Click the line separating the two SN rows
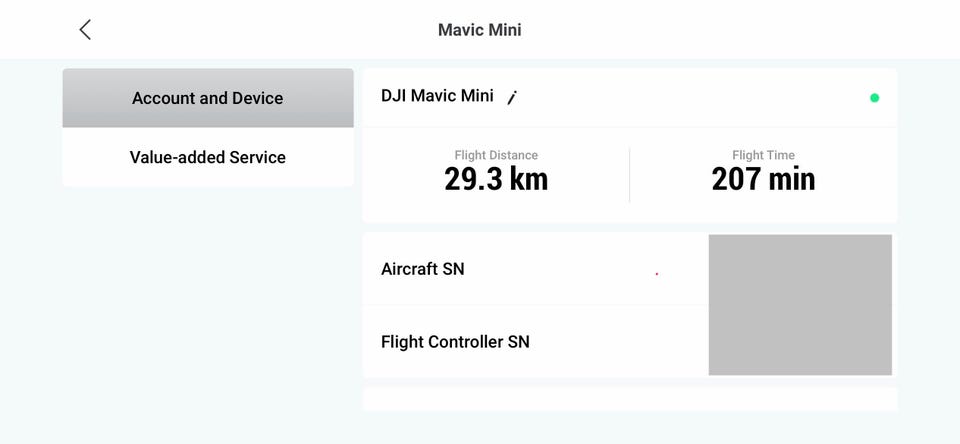960x444 pixels. coord(535,305)
